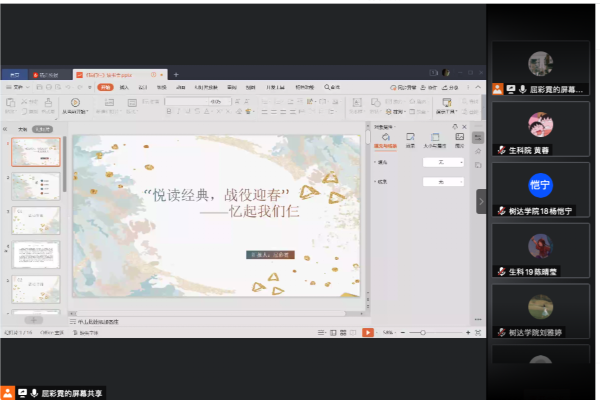600x400 pixels.
Task: Open new tab with plus icon
Action: click(x=176, y=74)
